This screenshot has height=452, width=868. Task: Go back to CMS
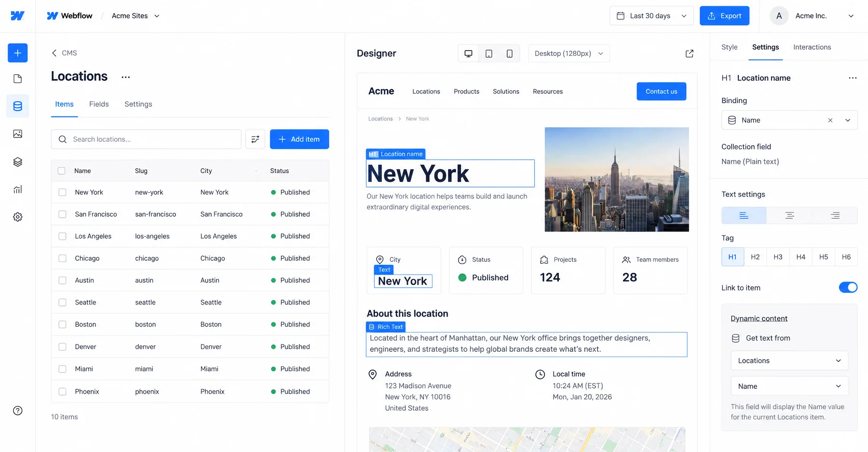[64, 53]
